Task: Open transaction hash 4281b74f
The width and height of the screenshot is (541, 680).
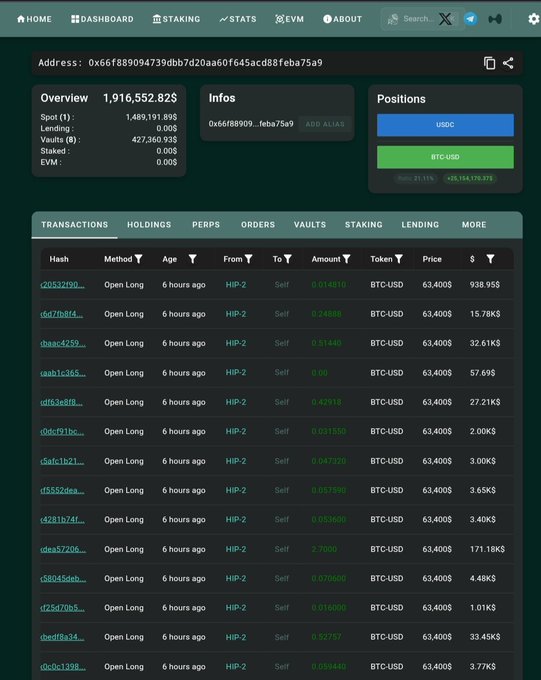Action: (x=62, y=519)
